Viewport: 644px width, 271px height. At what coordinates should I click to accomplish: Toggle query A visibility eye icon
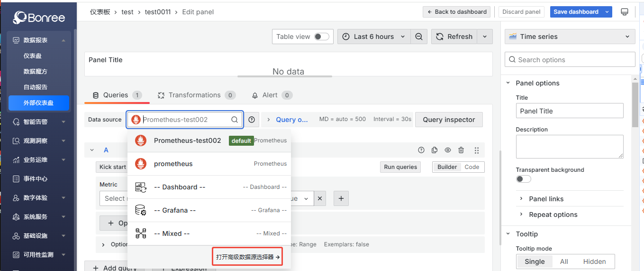point(448,150)
